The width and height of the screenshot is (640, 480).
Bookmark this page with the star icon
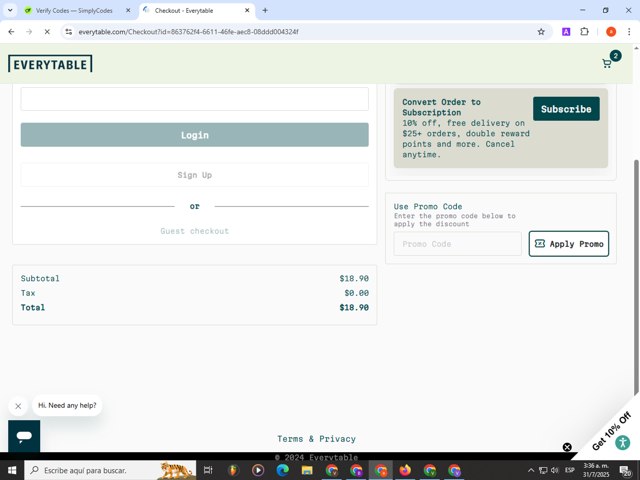coord(541,32)
